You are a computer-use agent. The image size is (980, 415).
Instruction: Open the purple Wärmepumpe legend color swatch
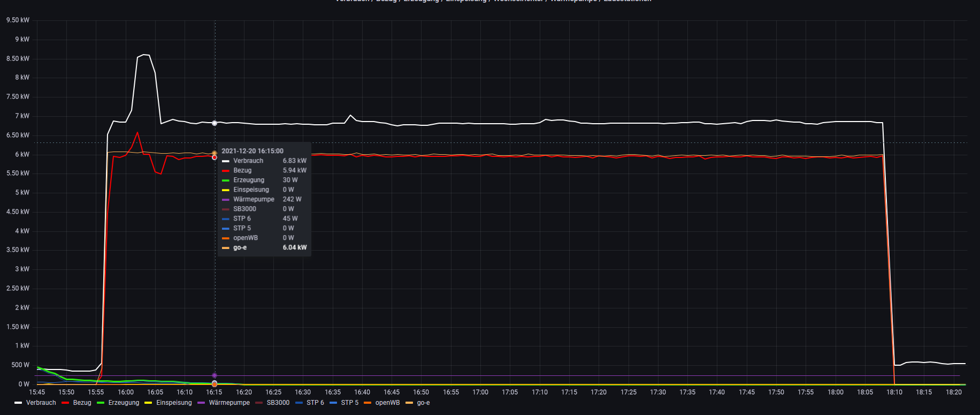pos(201,403)
